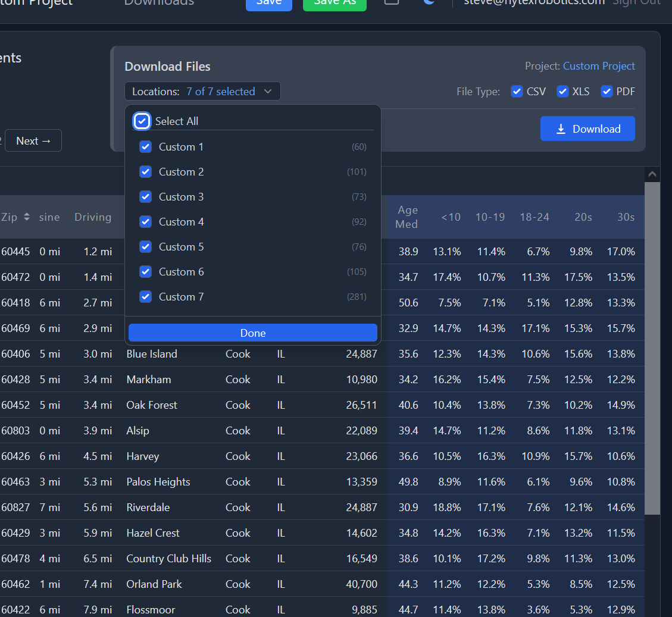Image resolution: width=672 pixels, height=617 pixels.
Task: Click the green Save As button
Action: 335,4
